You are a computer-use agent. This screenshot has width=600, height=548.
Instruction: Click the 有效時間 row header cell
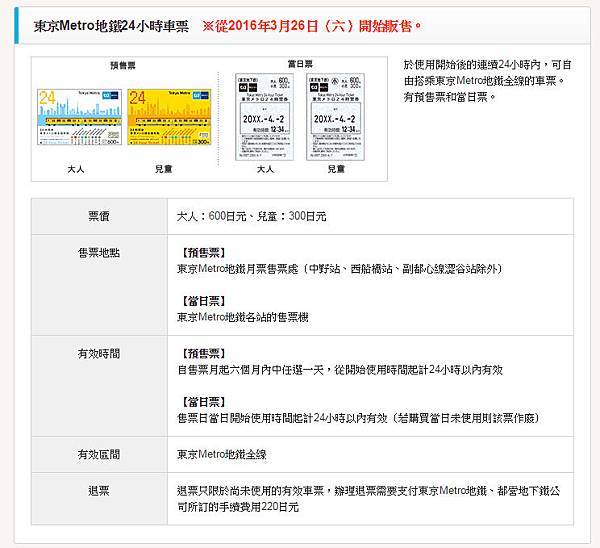point(99,386)
